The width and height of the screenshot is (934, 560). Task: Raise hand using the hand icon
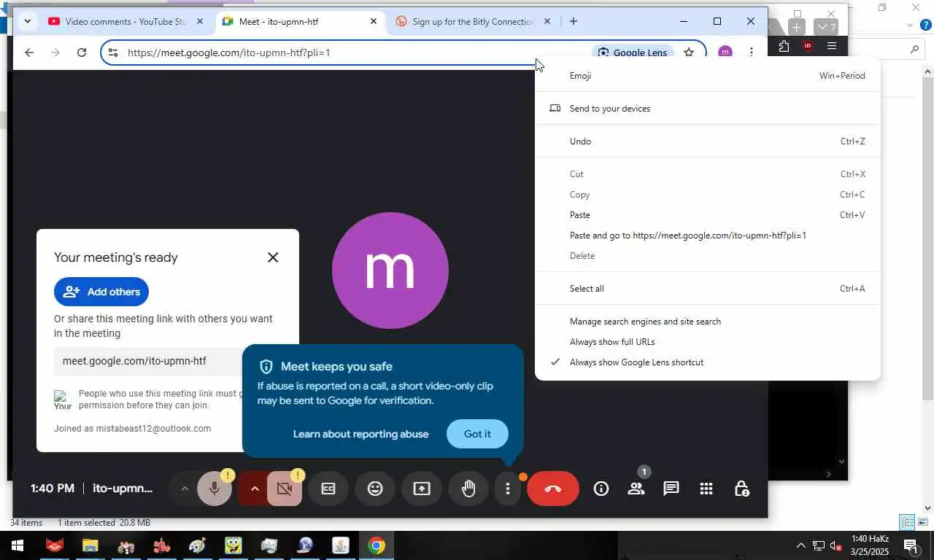pyautogui.click(x=468, y=489)
